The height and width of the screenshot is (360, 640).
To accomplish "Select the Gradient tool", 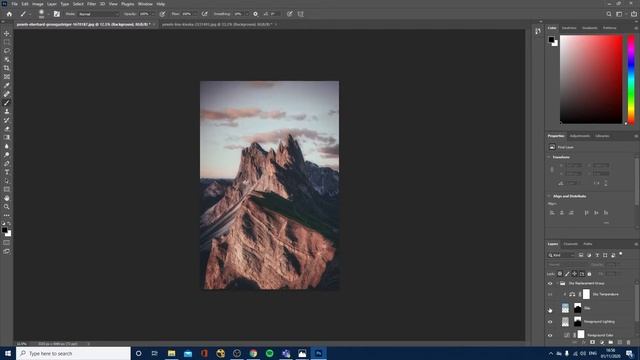I will coord(7,138).
